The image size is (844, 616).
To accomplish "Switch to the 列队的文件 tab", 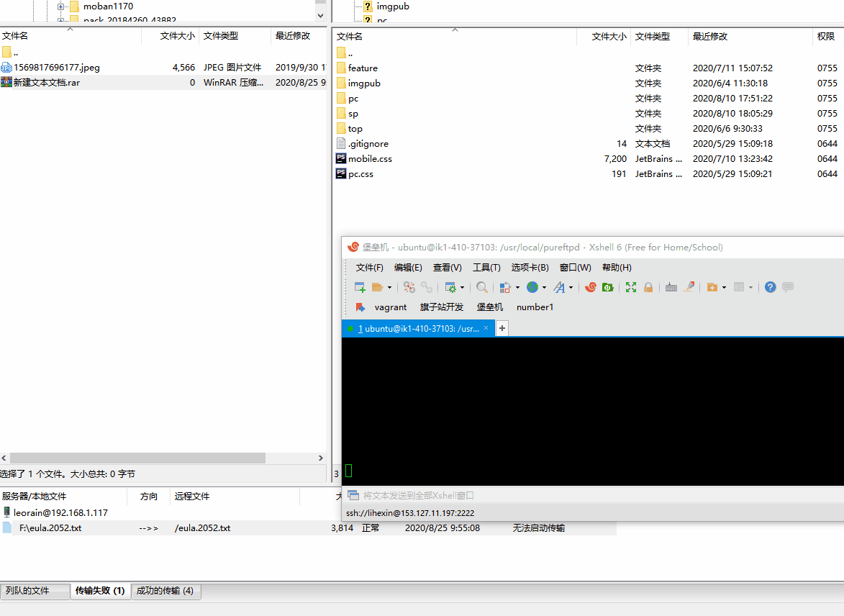I will tap(35, 591).
